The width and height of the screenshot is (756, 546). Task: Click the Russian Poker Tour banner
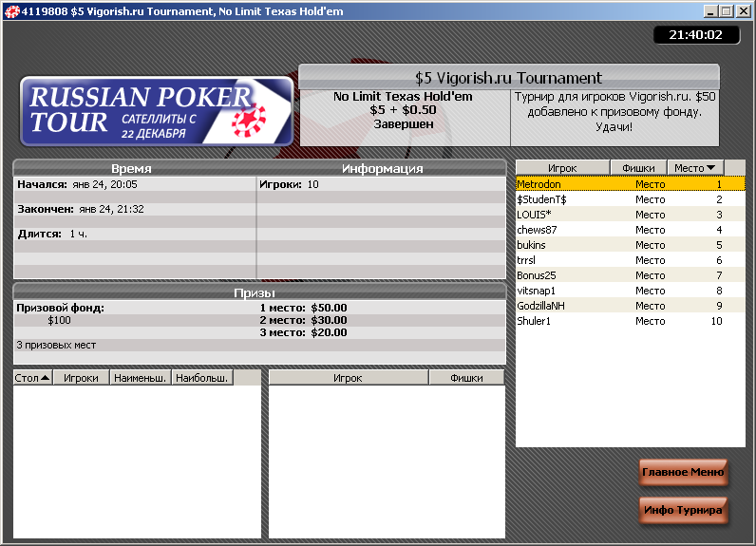pos(157,111)
